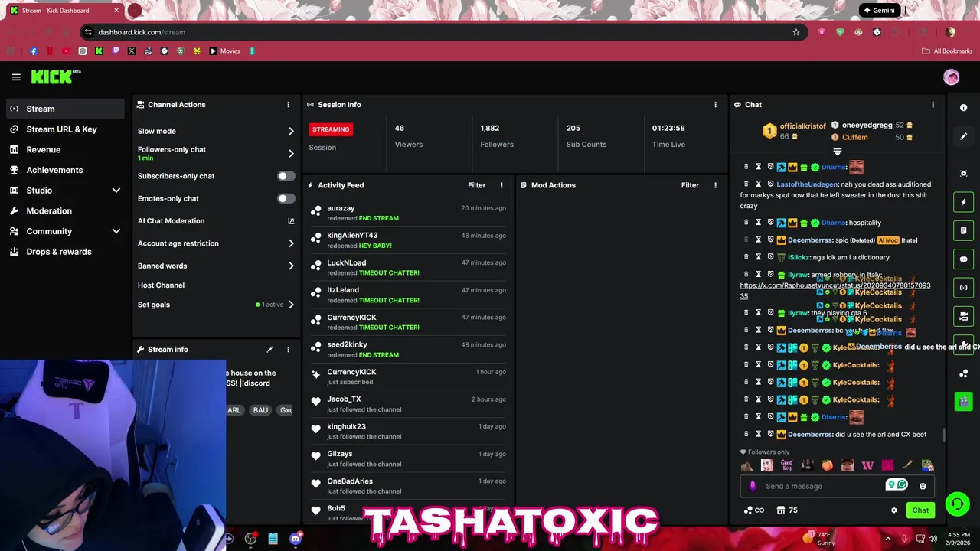Toggle Emotes-only chat switch
The image size is (980, 551).
pos(286,198)
